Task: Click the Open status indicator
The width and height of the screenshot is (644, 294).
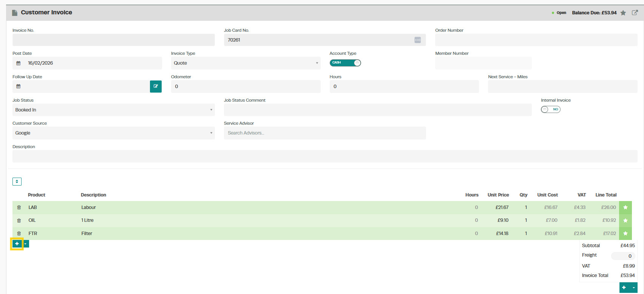Action: coord(559,13)
